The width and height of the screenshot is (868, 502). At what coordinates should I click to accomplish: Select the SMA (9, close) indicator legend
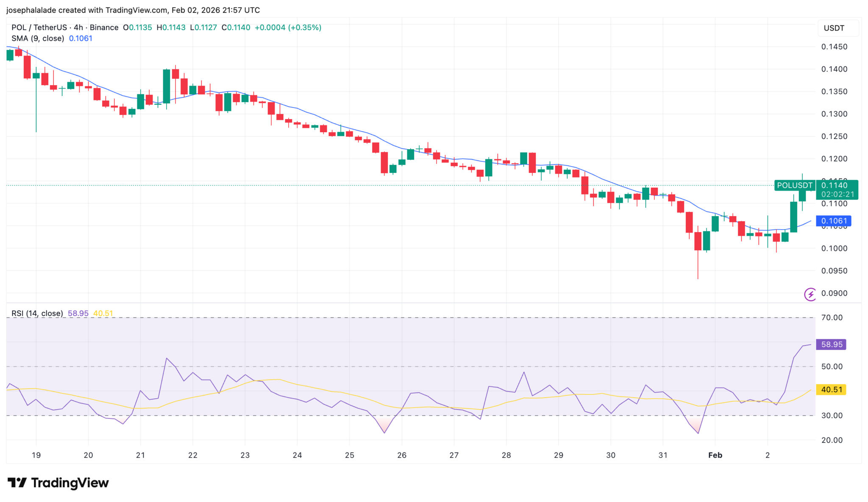click(x=38, y=39)
